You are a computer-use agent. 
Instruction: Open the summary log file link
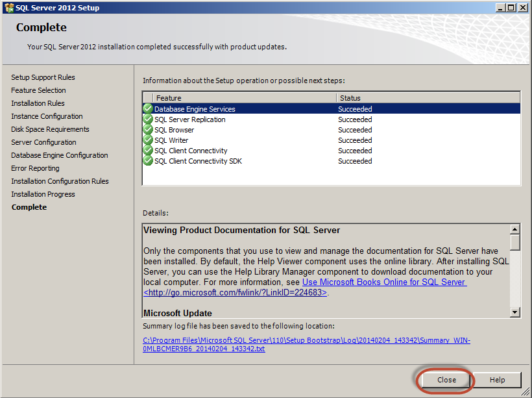point(306,344)
